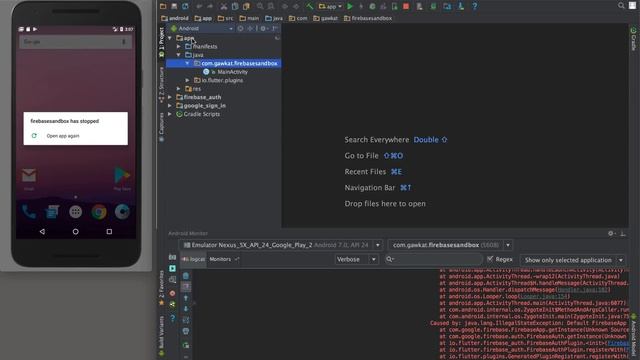The width and height of the screenshot is (640, 360).
Task: Open the Gradle side tool window tab
Action: pos(633,39)
